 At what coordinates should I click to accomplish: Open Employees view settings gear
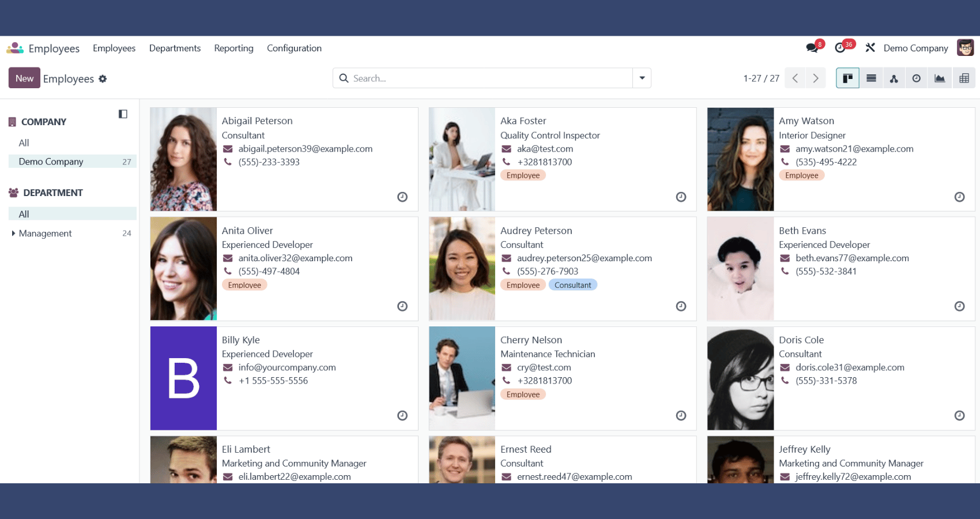(103, 78)
